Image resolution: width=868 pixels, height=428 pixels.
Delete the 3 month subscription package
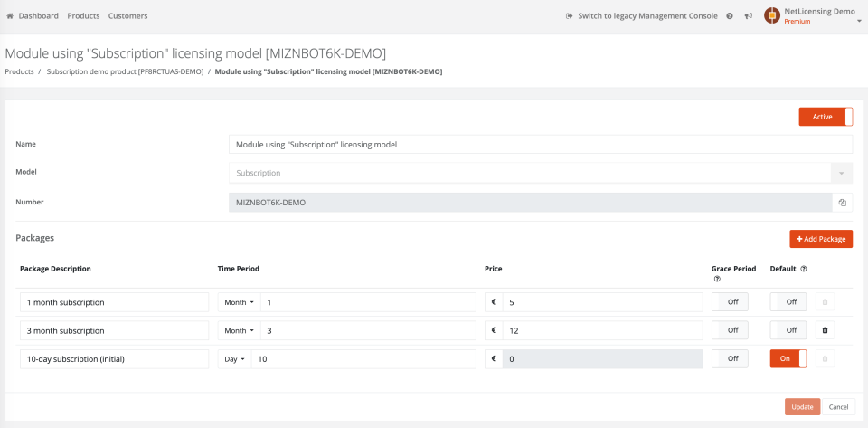click(825, 331)
